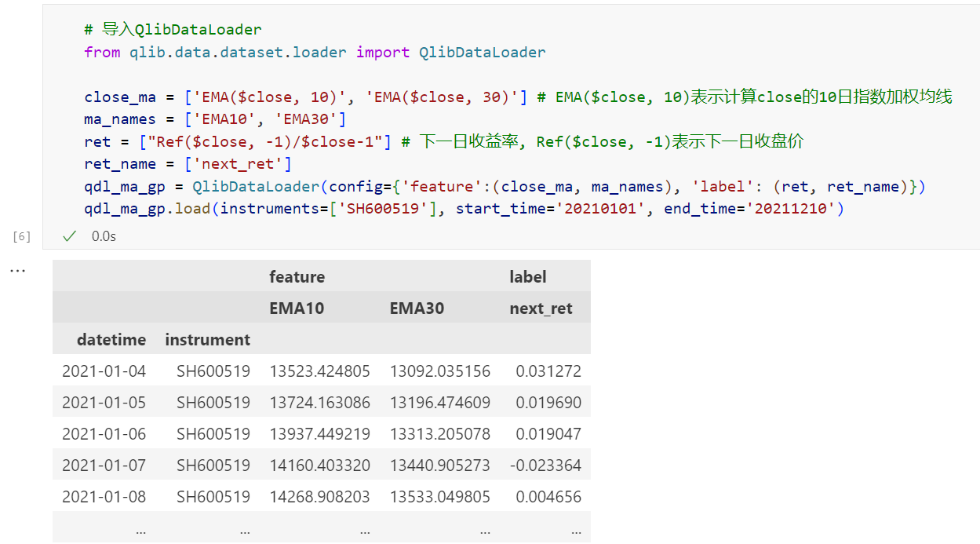Click the 'feature' top-level column header

(x=297, y=276)
